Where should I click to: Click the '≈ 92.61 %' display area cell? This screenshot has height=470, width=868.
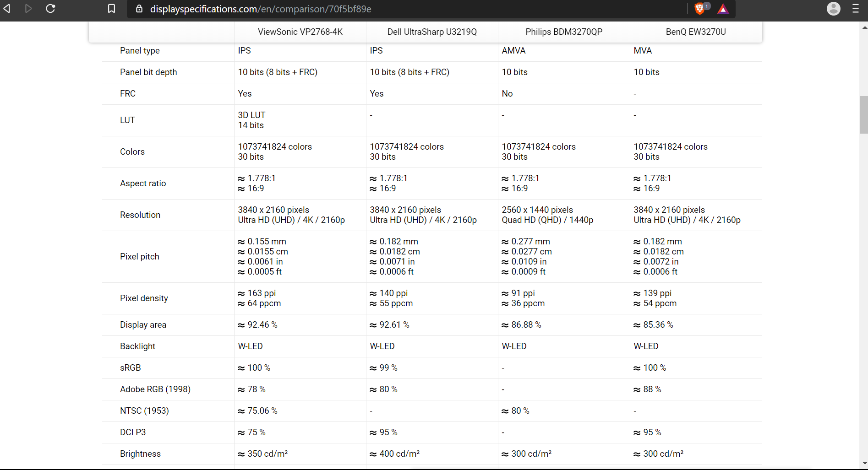390,325
